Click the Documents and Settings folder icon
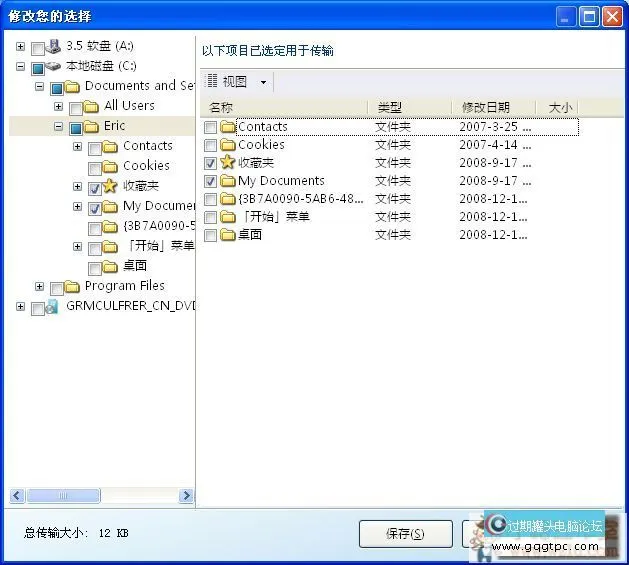This screenshot has height=565, width=629. [72, 87]
